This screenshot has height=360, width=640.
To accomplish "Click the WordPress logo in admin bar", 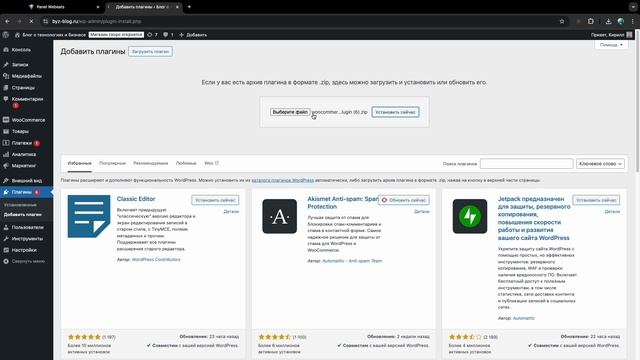I will tap(6, 35).
